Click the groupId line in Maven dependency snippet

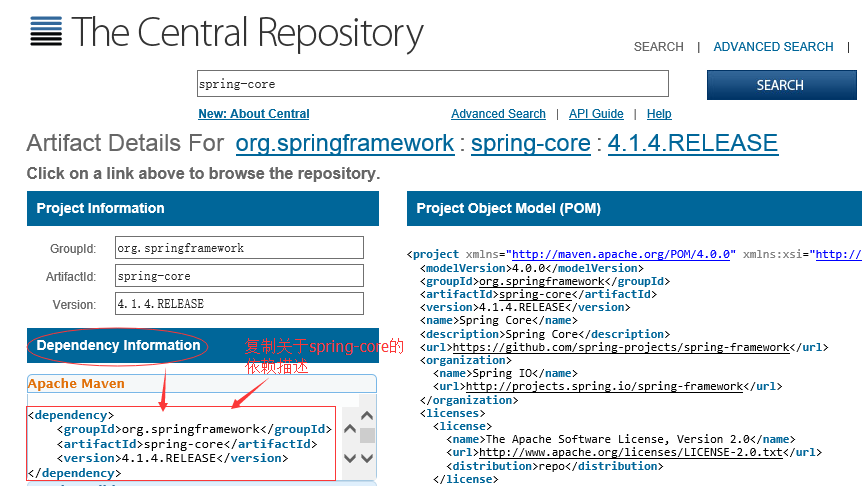click(x=194, y=429)
